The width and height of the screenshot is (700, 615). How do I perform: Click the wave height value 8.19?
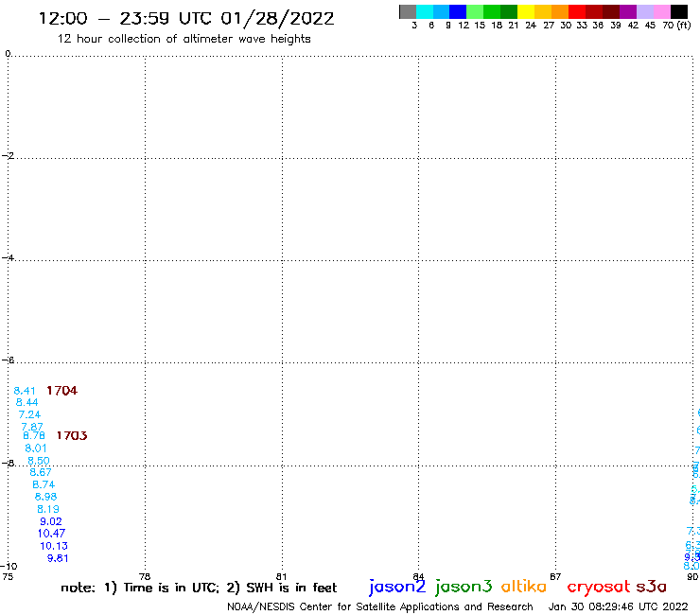pos(48,509)
